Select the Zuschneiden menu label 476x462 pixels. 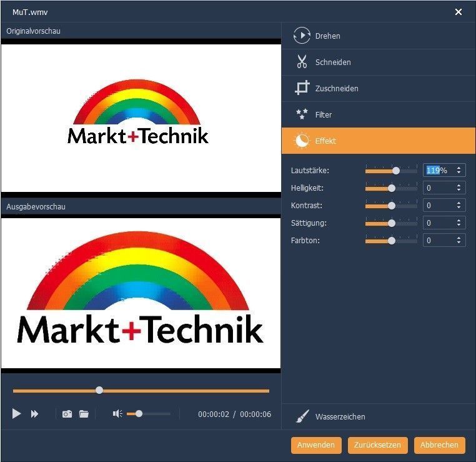click(337, 88)
